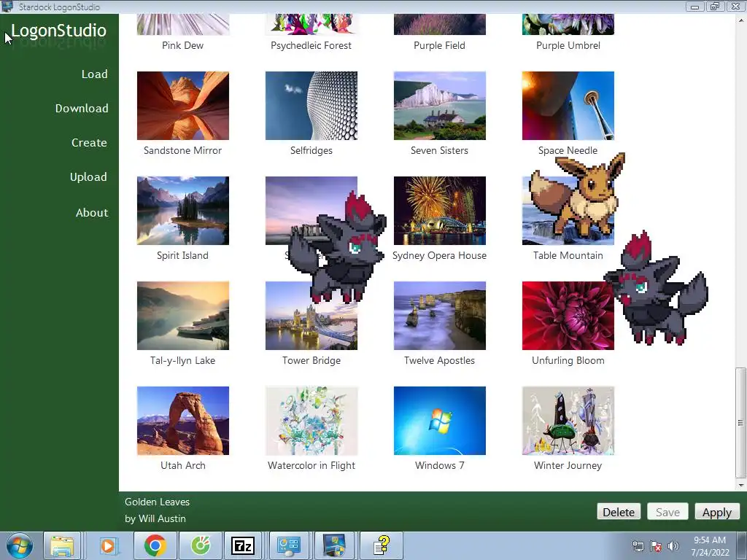Open the About section
Screen dimensions: 747x560
pos(92,213)
